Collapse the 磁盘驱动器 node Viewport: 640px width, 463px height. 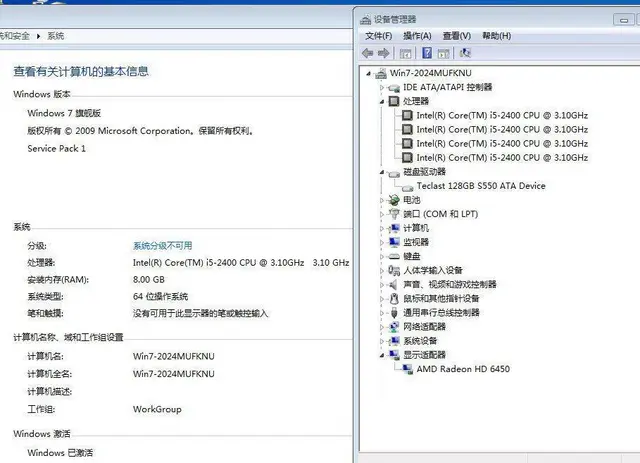coord(382,172)
